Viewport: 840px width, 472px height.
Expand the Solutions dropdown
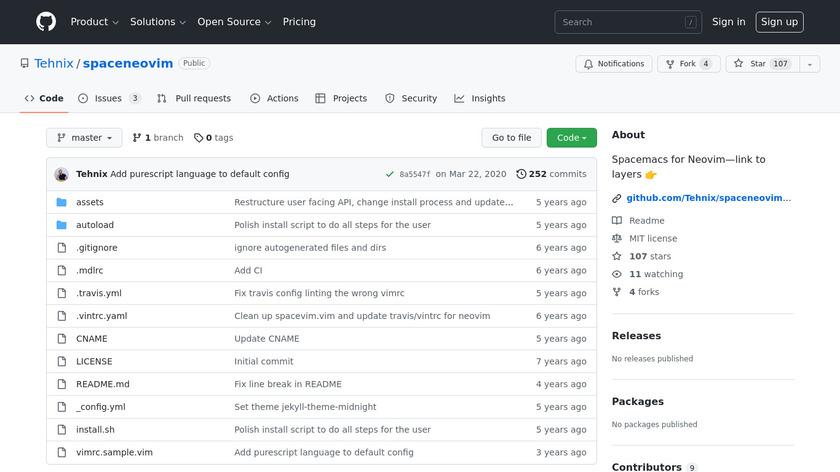pos(158,22)
